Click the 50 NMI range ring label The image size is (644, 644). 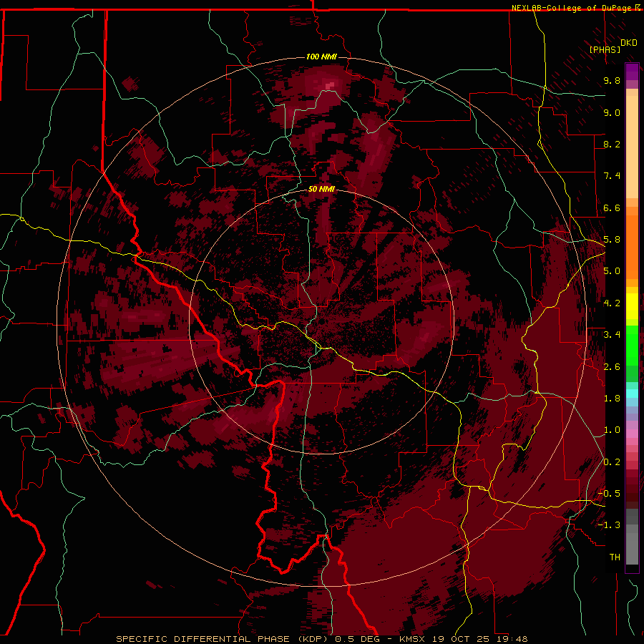tap(321, 189)
